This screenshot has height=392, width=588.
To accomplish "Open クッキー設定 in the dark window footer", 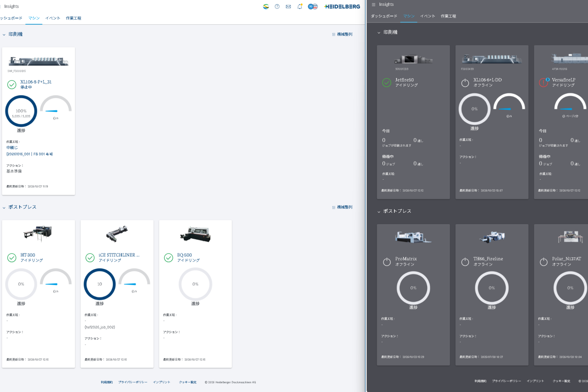I will [x=562, y=381].
